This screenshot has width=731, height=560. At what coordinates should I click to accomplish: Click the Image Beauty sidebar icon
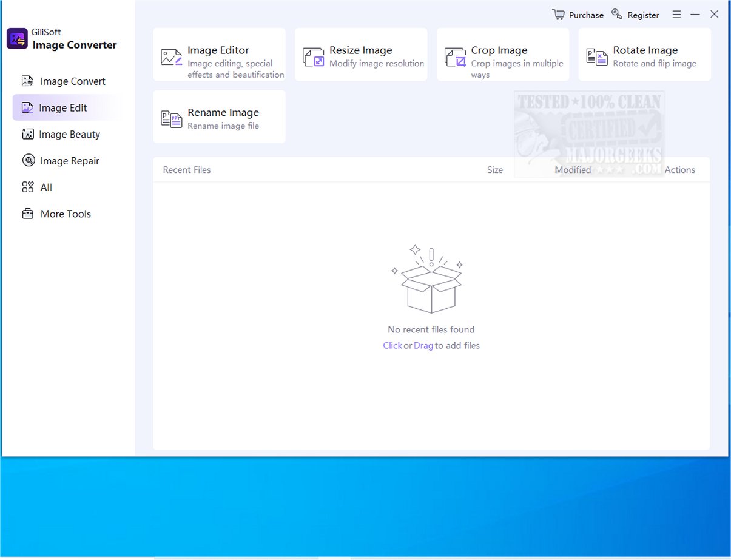click(x=27, y=134)
